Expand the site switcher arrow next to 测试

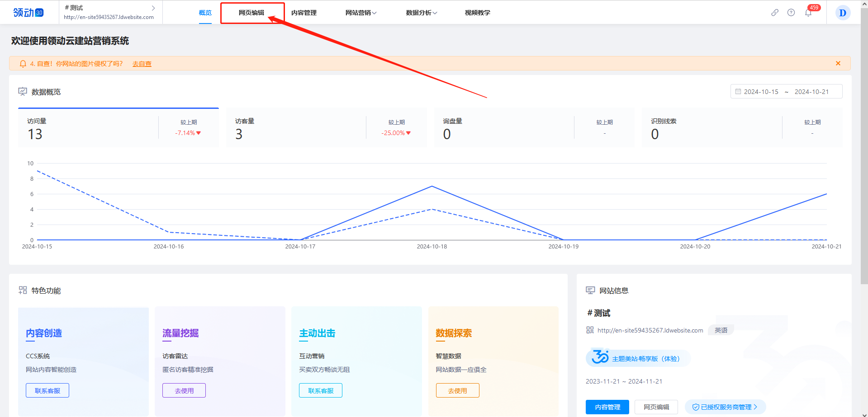(x=153, y=8)
